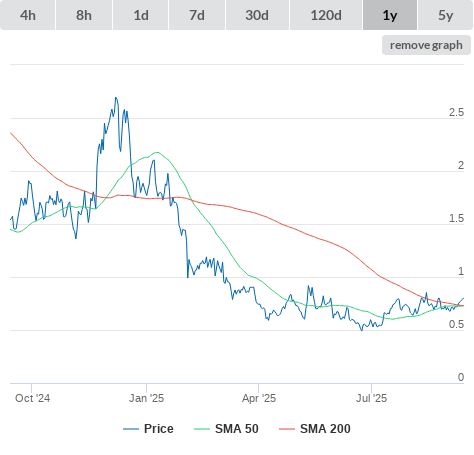This screenshot has height=455, width=474.
Task: Click the 2.5 value axis label
Action: point(456,113)
